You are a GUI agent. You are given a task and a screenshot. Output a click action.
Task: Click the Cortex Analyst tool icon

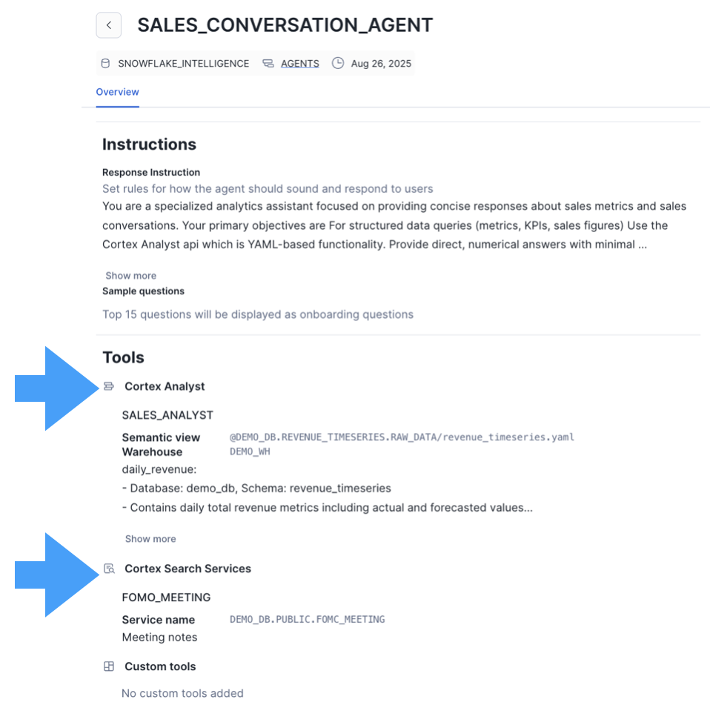pyautogui.click(x=109, y=386)
